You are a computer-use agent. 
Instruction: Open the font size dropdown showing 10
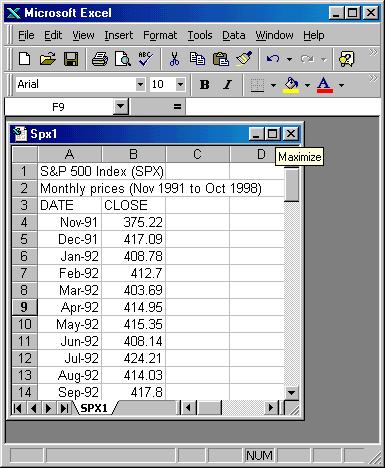point(180,85)
